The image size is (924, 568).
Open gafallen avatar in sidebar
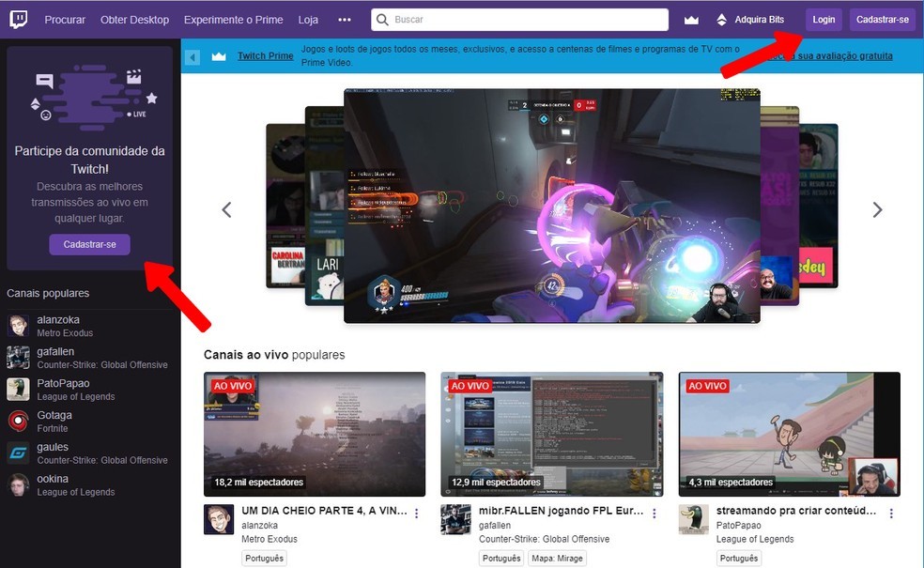pyautogui.click(x=18, y=357)
